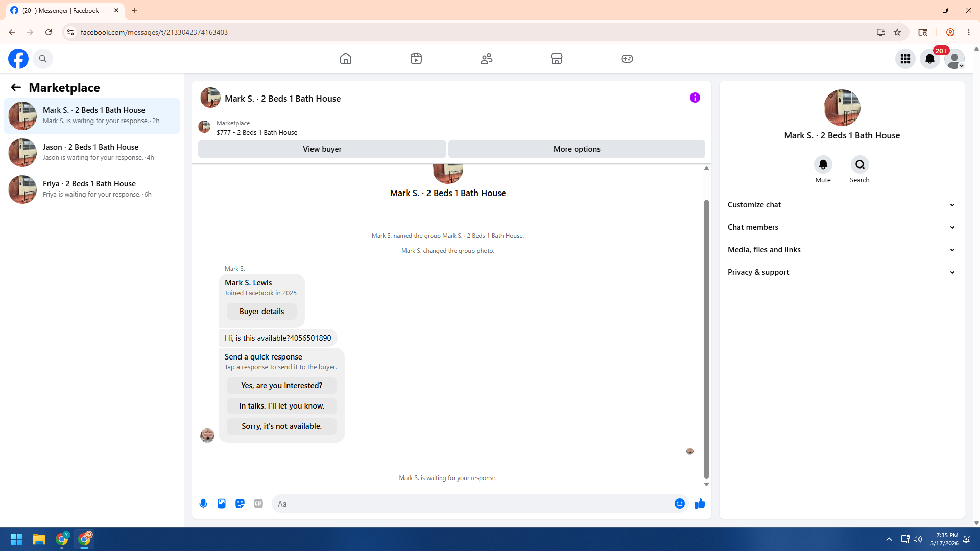This screenshot has height=551, width=980.
Task: Open the Facebook search magnifier
Action: click(43, 59)
